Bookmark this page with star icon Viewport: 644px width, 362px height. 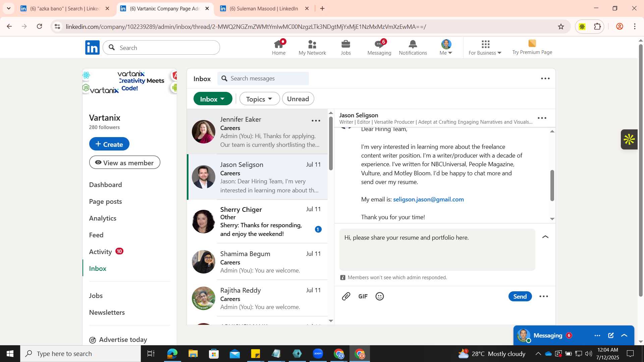coord(561,26)
